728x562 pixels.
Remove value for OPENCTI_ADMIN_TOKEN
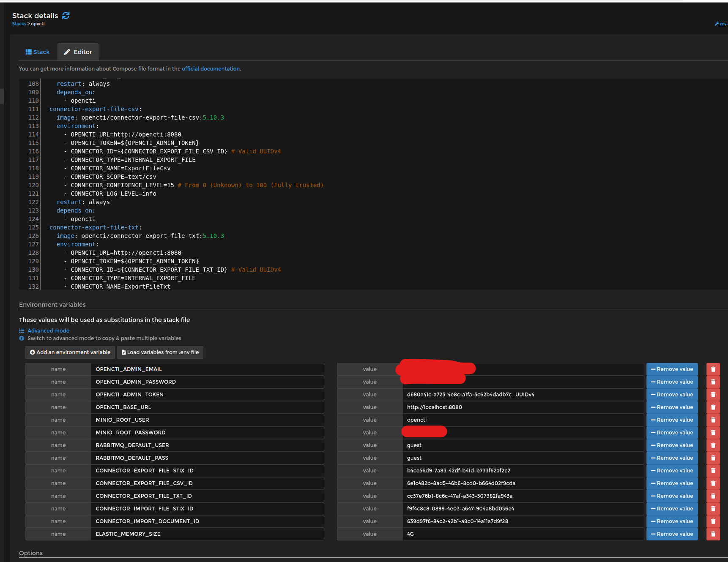(672, 394)
